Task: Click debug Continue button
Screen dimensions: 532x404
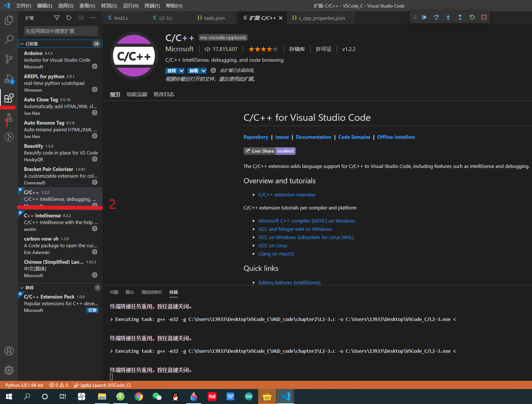Action: click(x=424, y=17)
